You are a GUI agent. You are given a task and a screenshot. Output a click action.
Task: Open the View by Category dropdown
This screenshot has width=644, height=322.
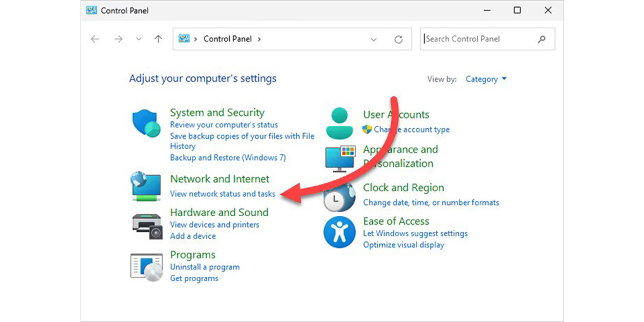pos(486,79)
